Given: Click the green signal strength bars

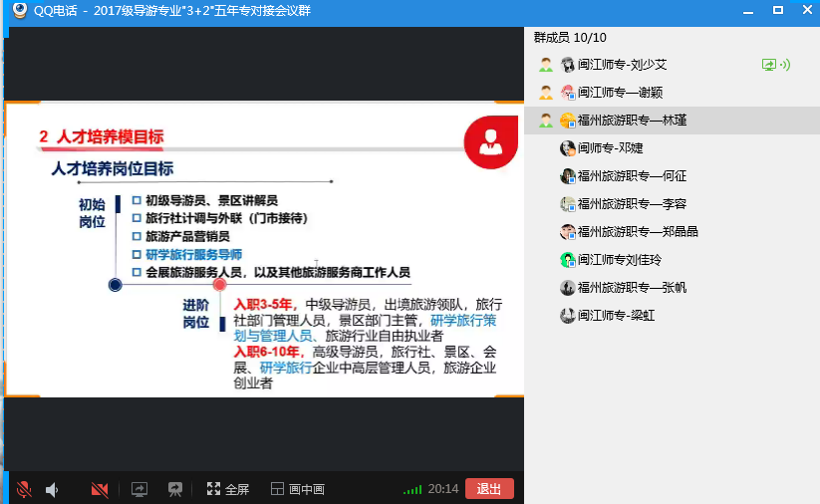Looking at the screenshot, I should 412,490.
